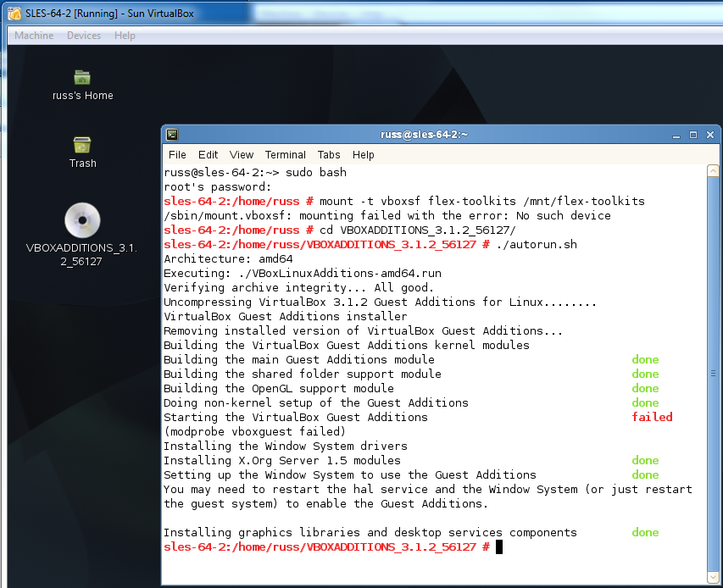The width and height of the screenshot is (723, 588).
Task: Click 'Executing: ./VBoxLinuxAdditions-amd64.run' line
Action: (x=303, y=274)
